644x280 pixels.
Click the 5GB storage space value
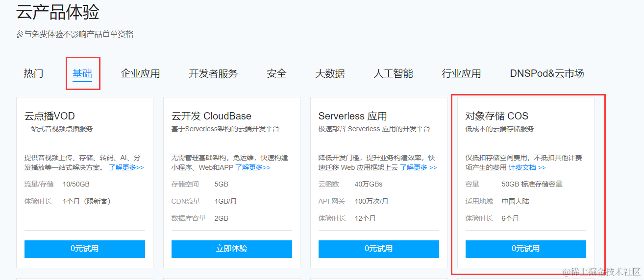tap(222, 185)
